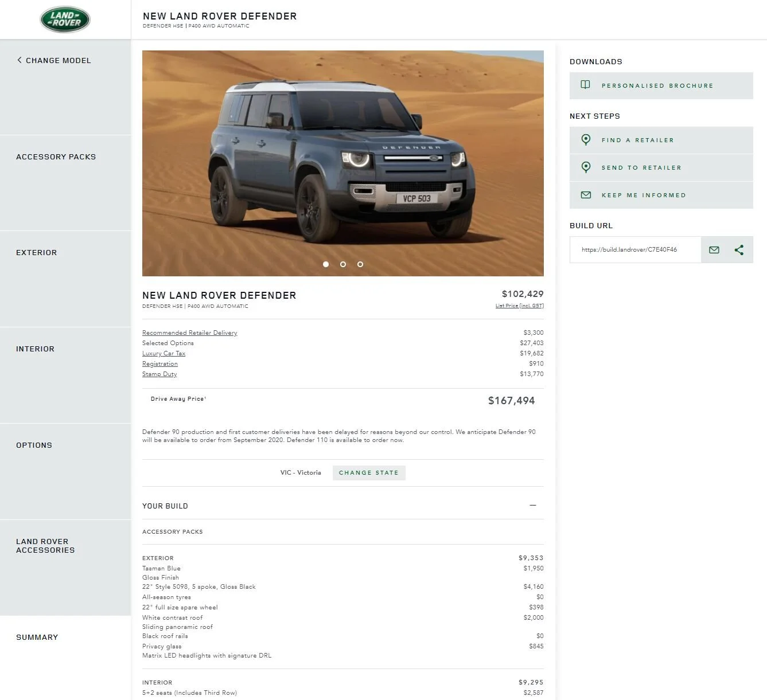Click the build URL text field
The height and width of the screenshot is (700, 767).
(x=635, y=249)
